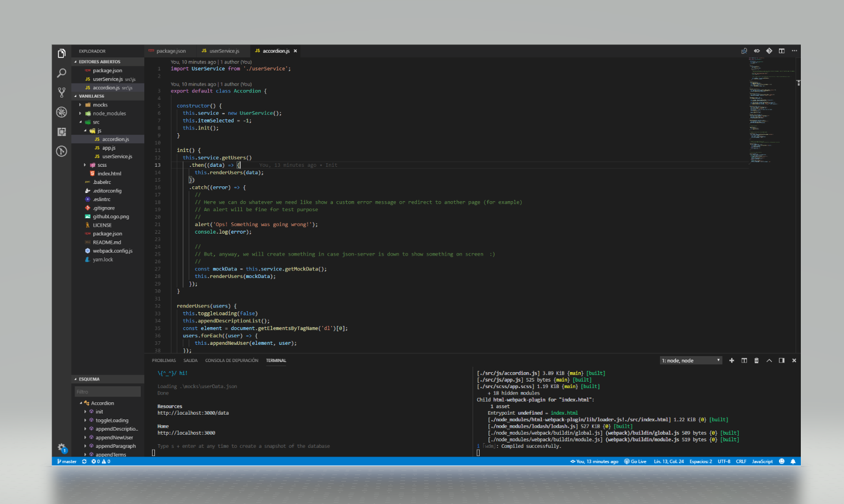Collapse the VANILLAES6 folder section
Image resolution: width=844 pixels, height=504 pixels.
tap(108, 96)
